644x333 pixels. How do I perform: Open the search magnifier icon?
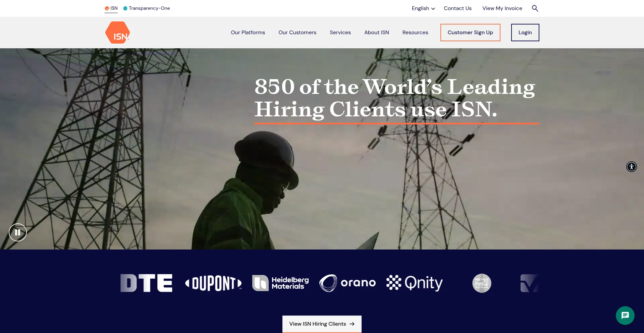tap(535, 8)
